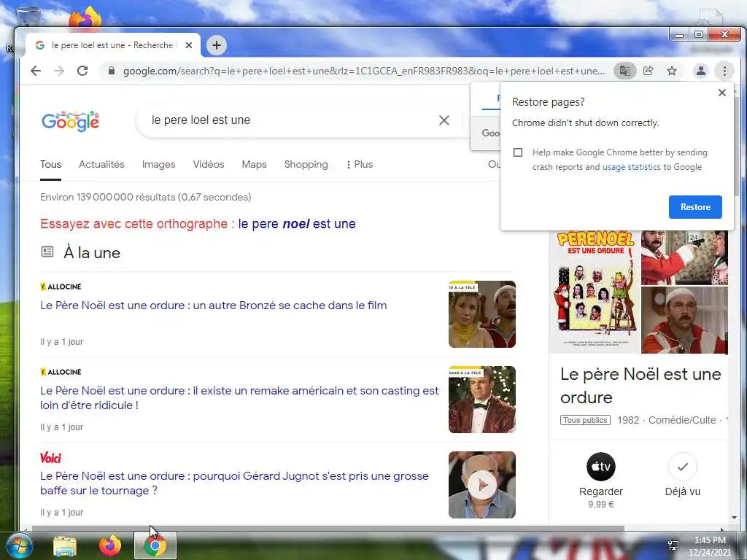Screen dimensions: 747x560
Task: Open the Firefox desktop icon behind Chrome
Action: tap(85, 17)
